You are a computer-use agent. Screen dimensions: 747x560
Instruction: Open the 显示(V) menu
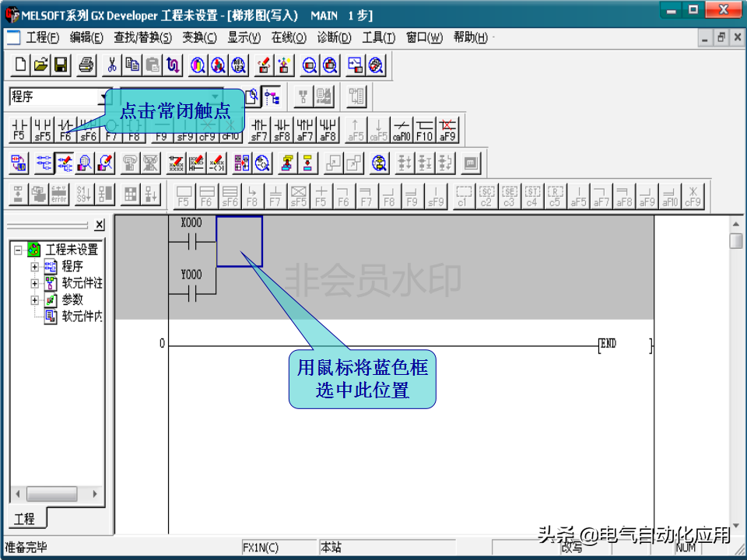tap(244, 37)
